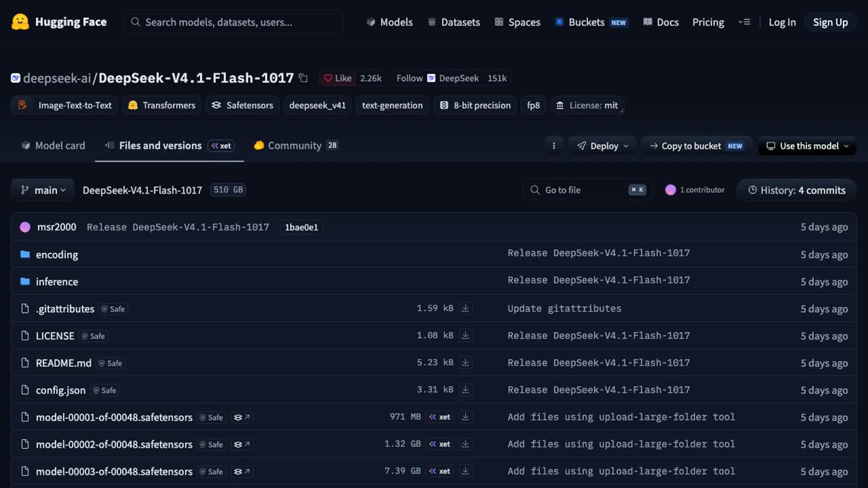Switch to the Model card tab
868x488 pixels.
pyautogui.click(x=53, y=145)
